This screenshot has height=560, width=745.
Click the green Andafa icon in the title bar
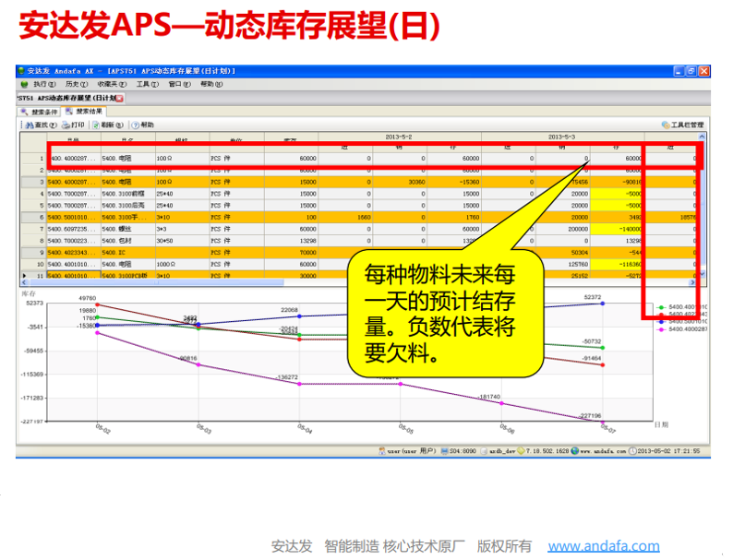click(x=21, y=71)
